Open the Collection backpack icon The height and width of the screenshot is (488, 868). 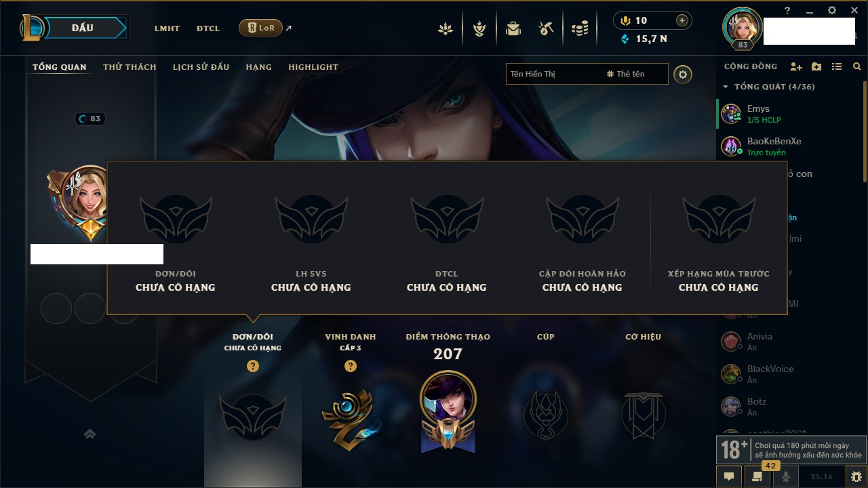point(513,28)
